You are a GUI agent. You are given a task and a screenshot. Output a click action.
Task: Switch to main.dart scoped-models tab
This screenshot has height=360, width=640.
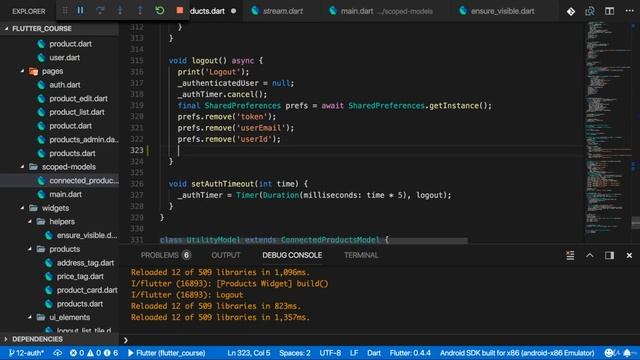(x=381, y=11)
